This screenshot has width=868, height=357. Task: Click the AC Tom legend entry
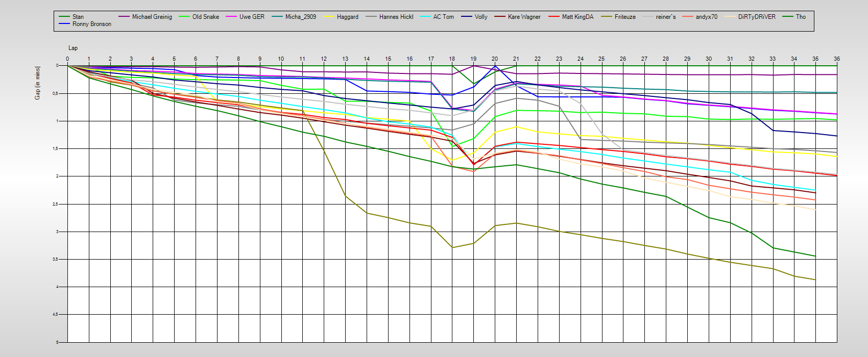point(443,17)
